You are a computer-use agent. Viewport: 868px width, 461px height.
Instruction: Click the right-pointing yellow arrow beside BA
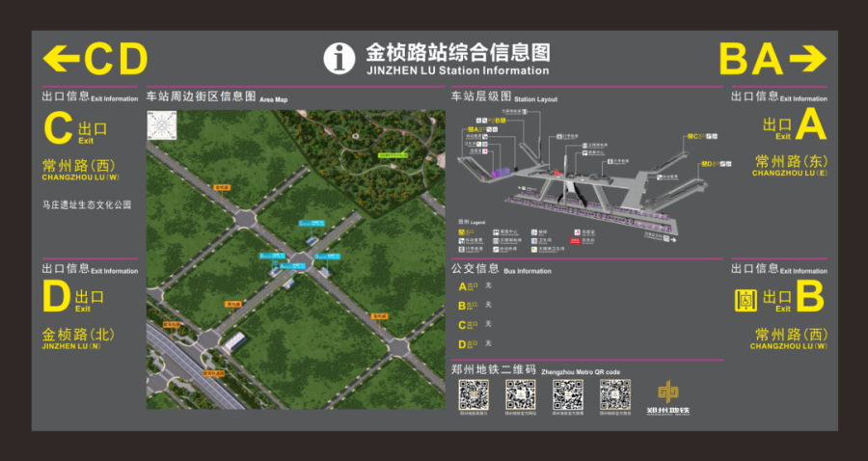pyautogui.click(x=808, y=59)
